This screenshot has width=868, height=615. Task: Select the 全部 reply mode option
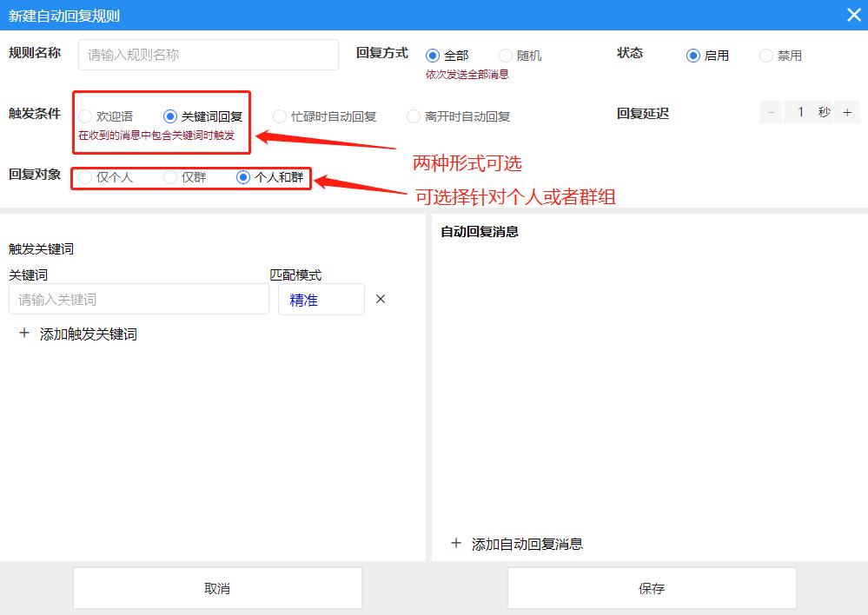[x=432, y=54]
